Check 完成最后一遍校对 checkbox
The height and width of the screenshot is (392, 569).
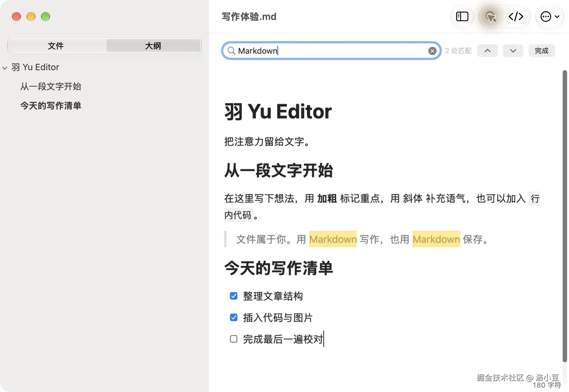pyautogui.click(x=234, y=339)
